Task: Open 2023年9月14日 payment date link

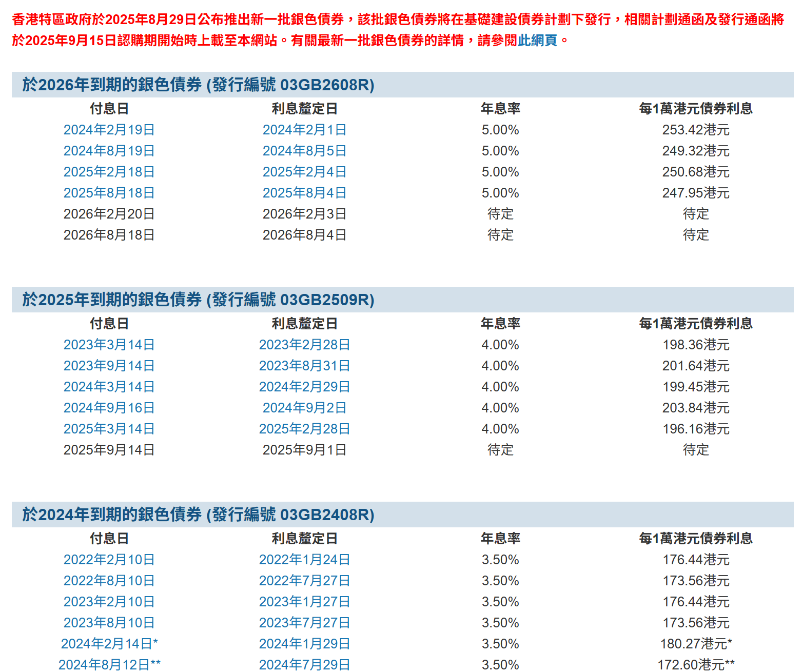Action: [109, 366]
